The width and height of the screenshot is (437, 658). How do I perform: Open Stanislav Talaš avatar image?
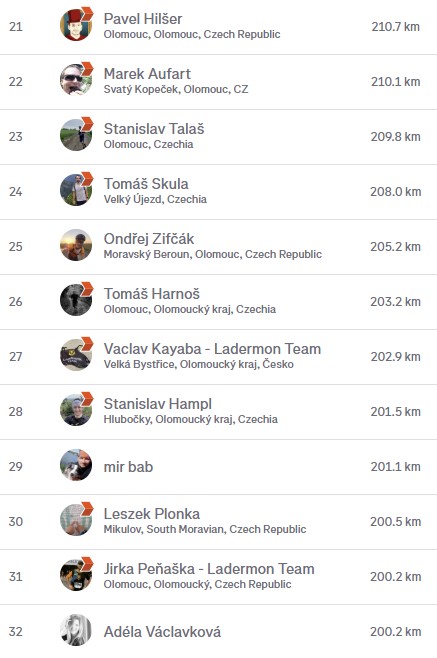(76, 136)
